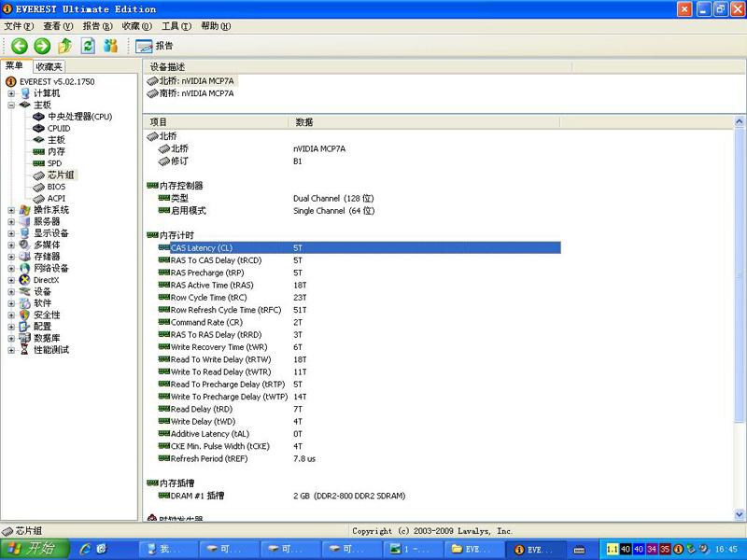Viewport: 747px width, 560px height.
Task: Select 中央处理器(CPU) in the tree
Action: (79, 117)
